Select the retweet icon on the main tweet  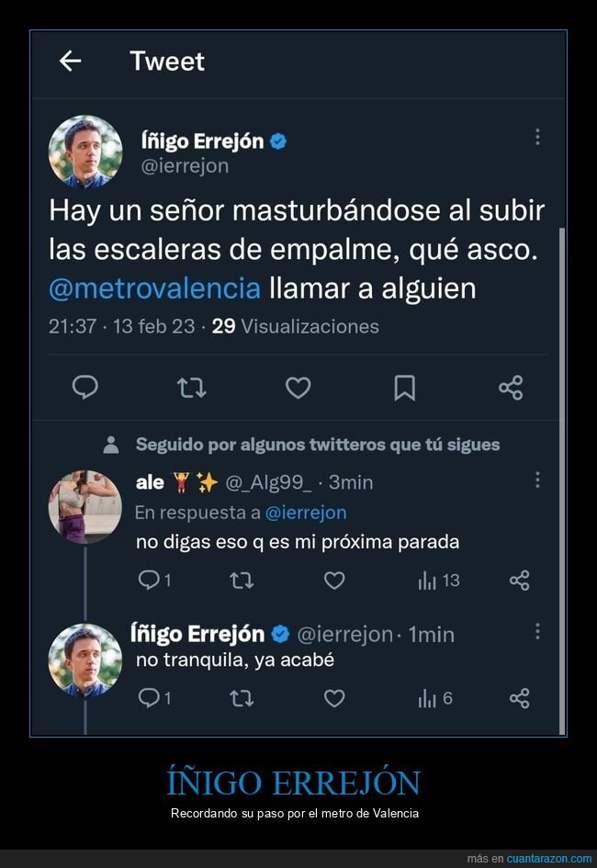tap(191, 388)
